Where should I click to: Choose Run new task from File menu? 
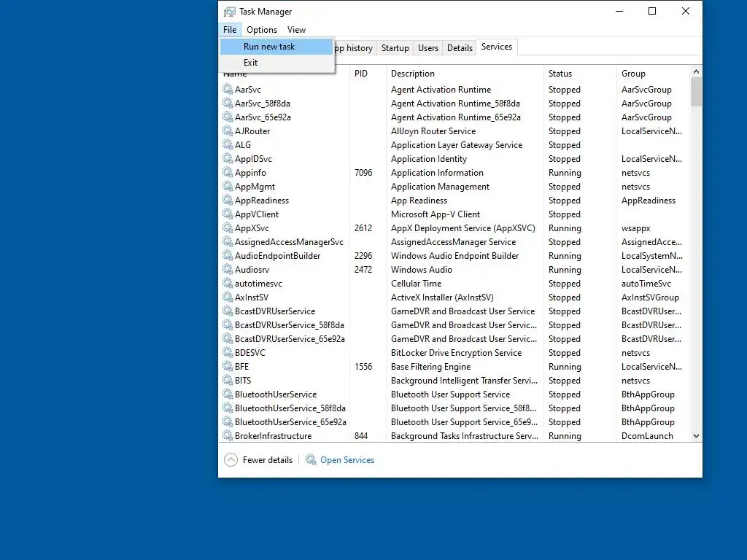[276, 47]
